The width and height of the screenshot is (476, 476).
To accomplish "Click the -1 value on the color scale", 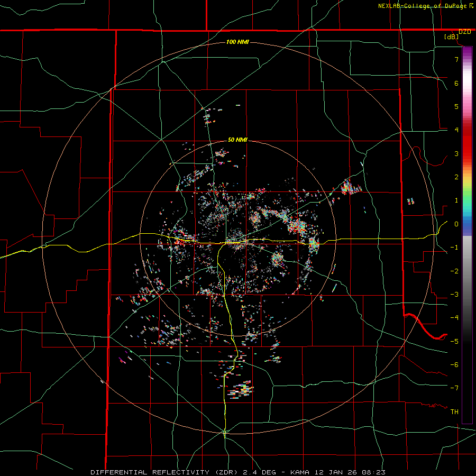I will 454,248.
